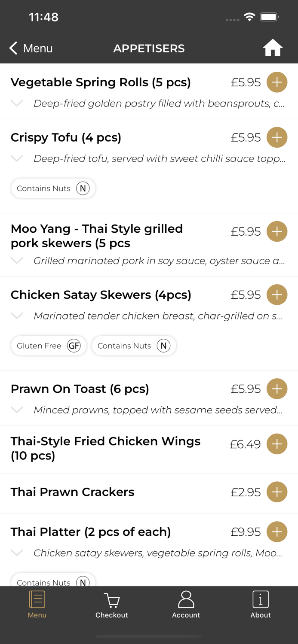Expand the Prawn On Toast description chevron
The width and height of the screenshot is (298, 644).
pos(16,410)
